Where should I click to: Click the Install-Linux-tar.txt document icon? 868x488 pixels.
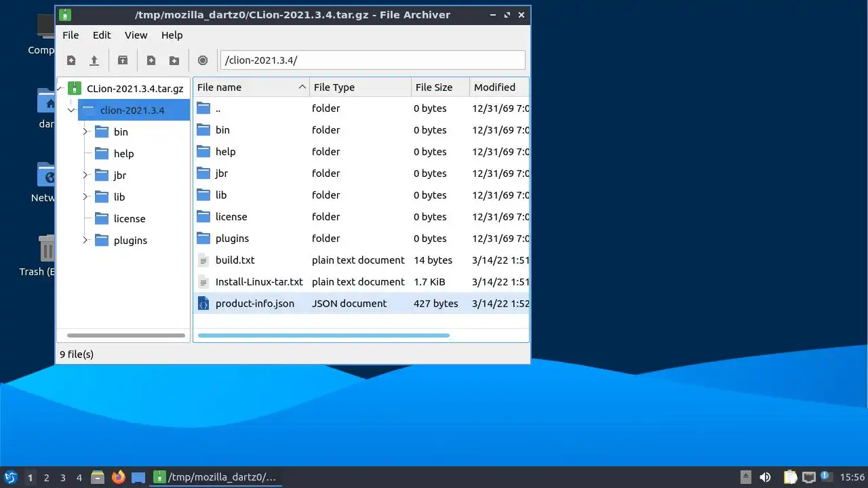[x=203, y=282]
